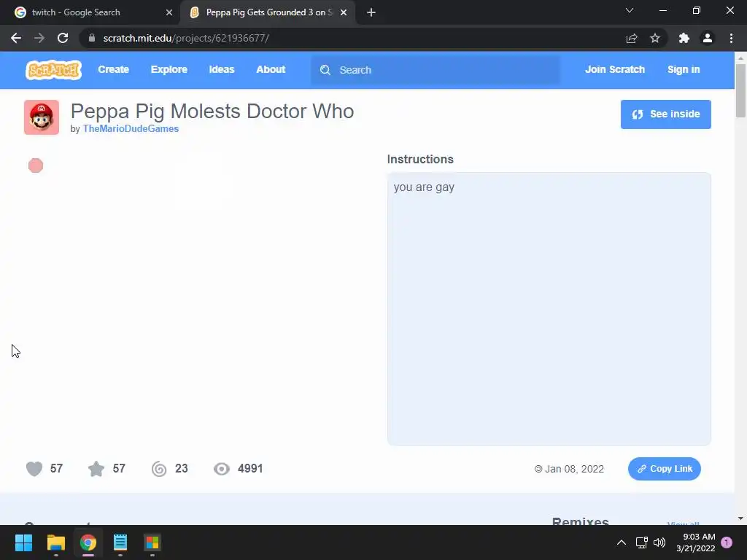
Task: Go forward in browser history
Action: (39, 38)
